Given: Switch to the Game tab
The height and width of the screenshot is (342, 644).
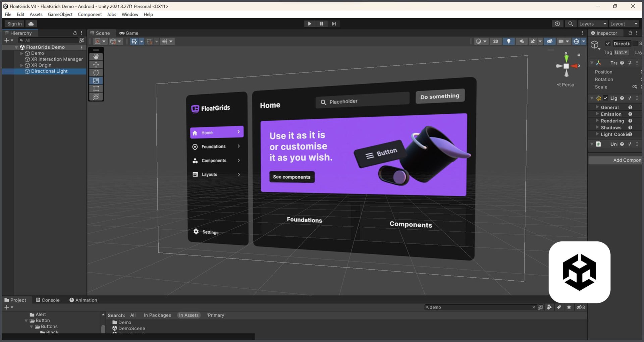Looking at the screenshot, I should tap(129, 33).
